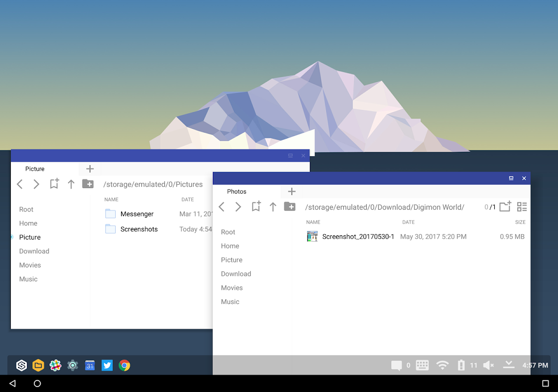The height and width of the screenshot is (392, 558).
Task: Click the Digimon World path bar
Action: click(385, 207)
